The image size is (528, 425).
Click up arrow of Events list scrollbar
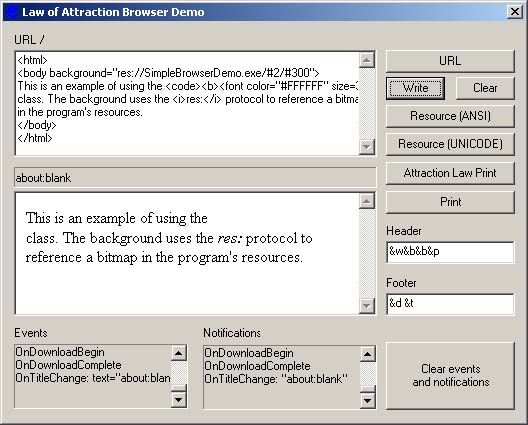click(178, 353)
